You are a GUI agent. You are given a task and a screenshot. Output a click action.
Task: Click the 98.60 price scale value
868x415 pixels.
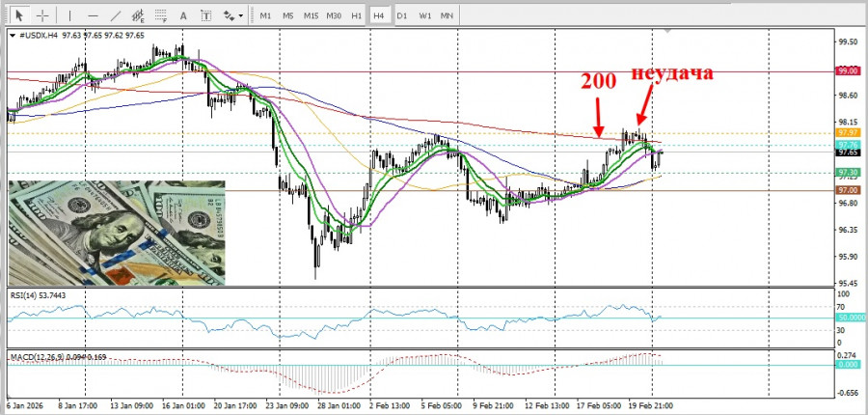[848, 96]
